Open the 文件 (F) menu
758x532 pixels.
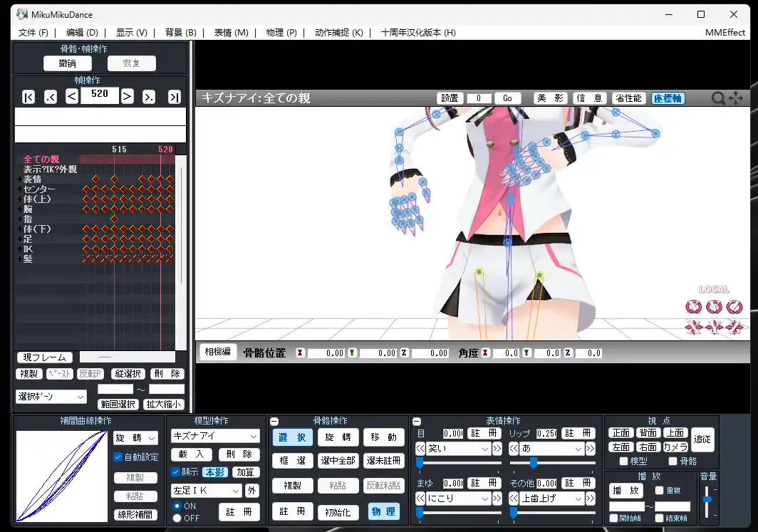(x=33, y=32)
